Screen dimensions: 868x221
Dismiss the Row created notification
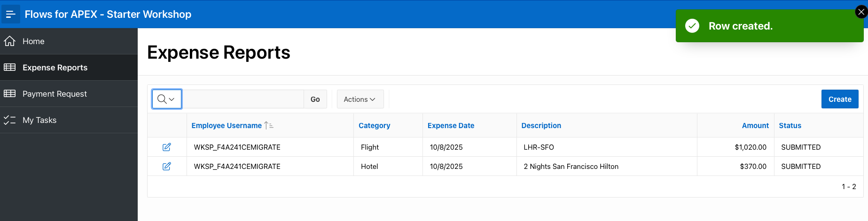861,12
